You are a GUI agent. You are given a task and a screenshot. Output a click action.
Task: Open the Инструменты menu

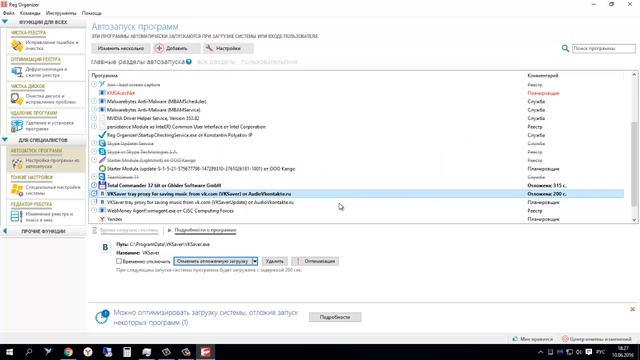[x=61, y=13]
